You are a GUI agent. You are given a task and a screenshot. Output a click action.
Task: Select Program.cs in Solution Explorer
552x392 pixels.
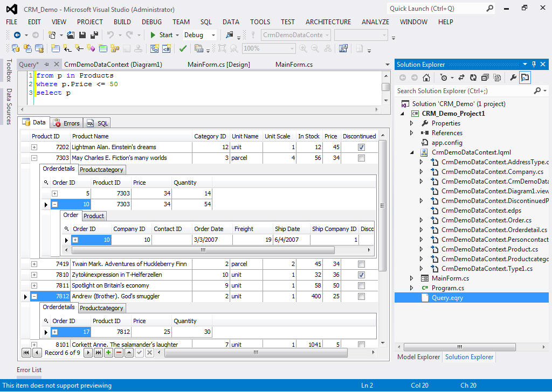448,288
